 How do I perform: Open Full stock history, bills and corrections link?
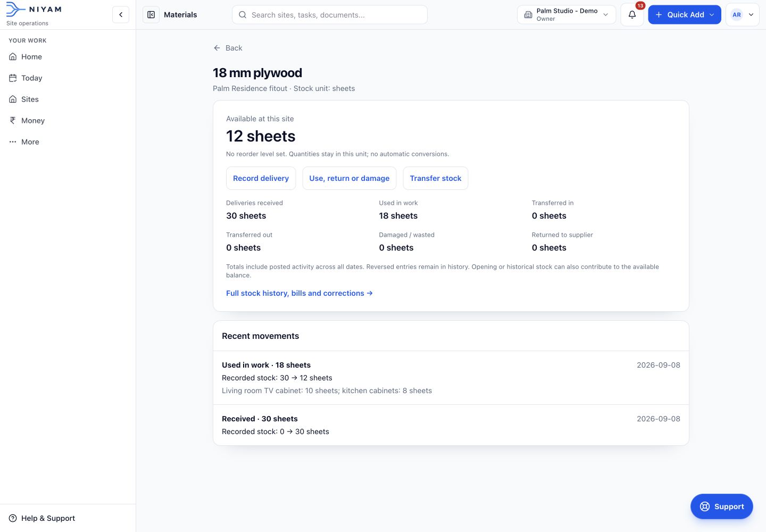coord(299,293)
